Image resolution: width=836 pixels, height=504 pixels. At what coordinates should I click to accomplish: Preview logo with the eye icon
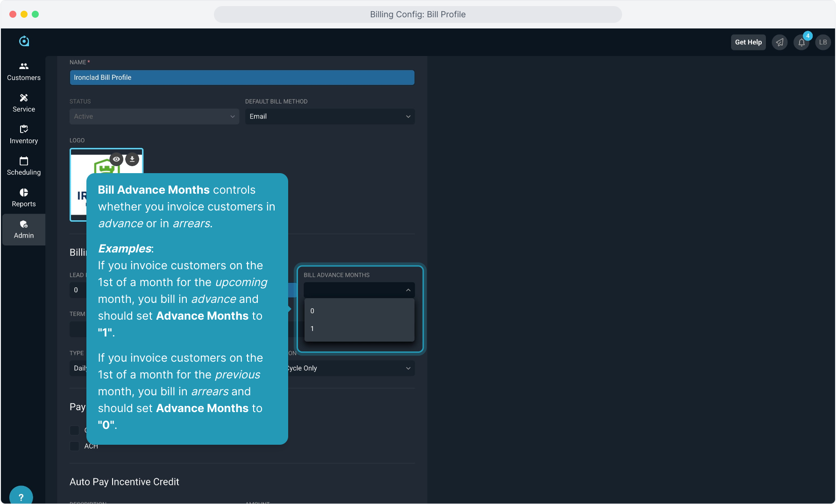coord(116,159)
